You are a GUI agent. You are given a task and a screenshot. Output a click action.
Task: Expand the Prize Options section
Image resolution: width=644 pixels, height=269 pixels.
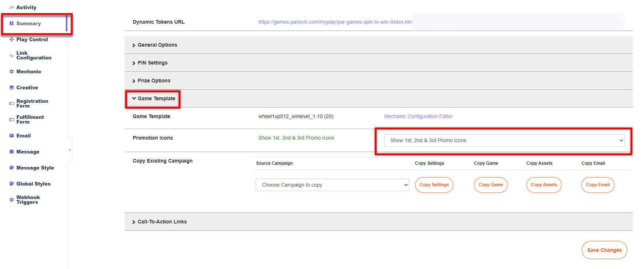tap(378, 81)
